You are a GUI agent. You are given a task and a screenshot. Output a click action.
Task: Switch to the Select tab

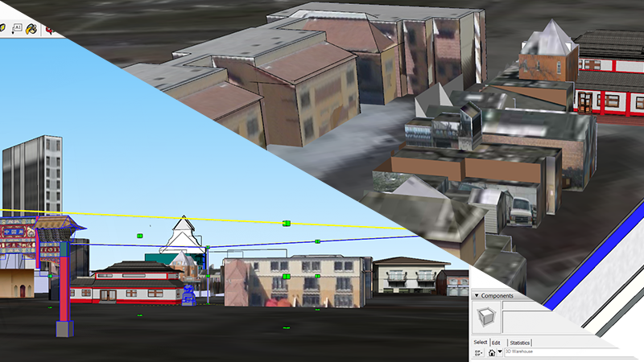[481, 343]
